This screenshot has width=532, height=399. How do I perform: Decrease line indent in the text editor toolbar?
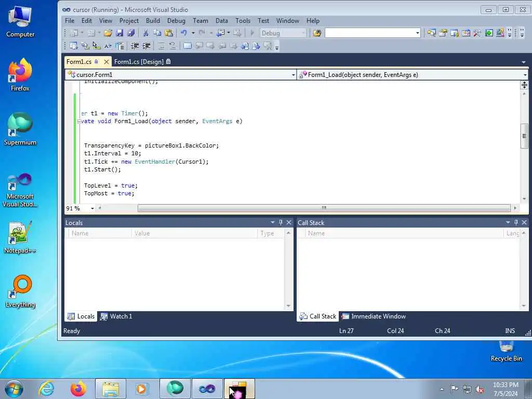(135, 46)
